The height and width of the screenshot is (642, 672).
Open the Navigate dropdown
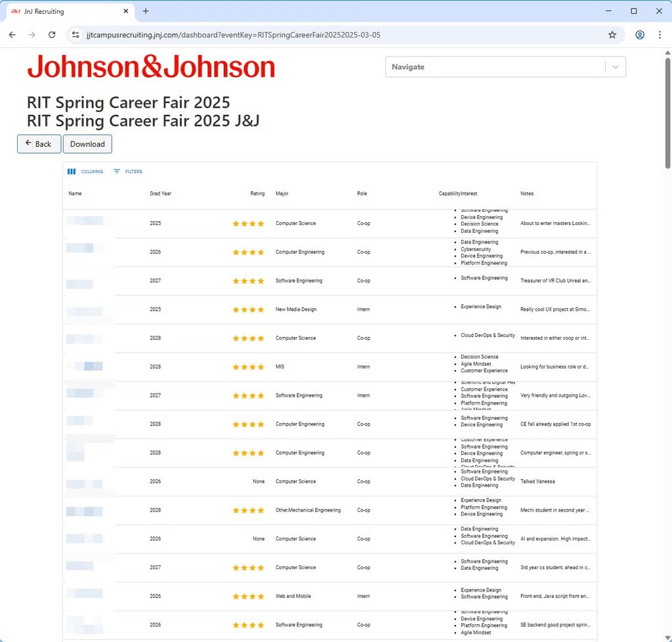[x=505, y=67]
